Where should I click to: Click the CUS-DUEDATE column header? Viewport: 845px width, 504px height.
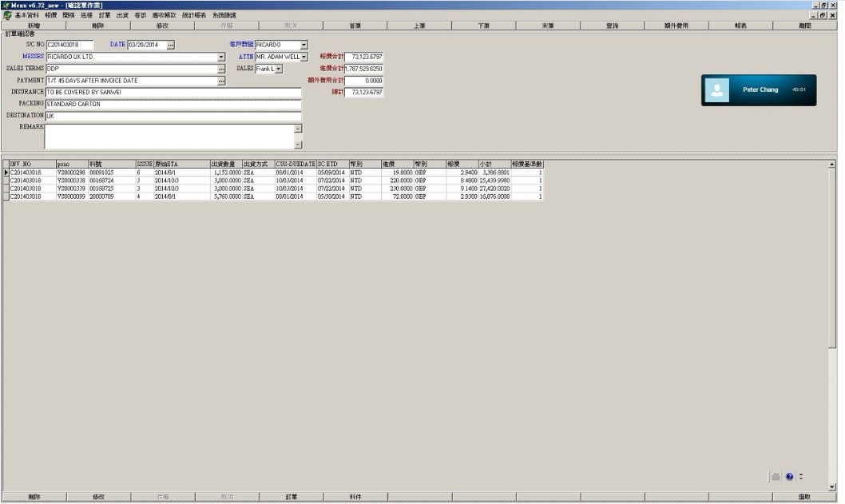pos(296,164)
